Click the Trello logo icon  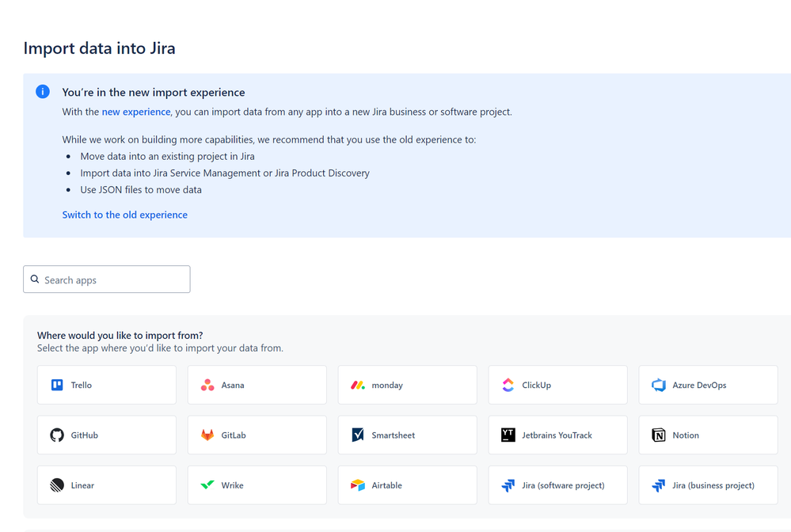coord(57,386)
